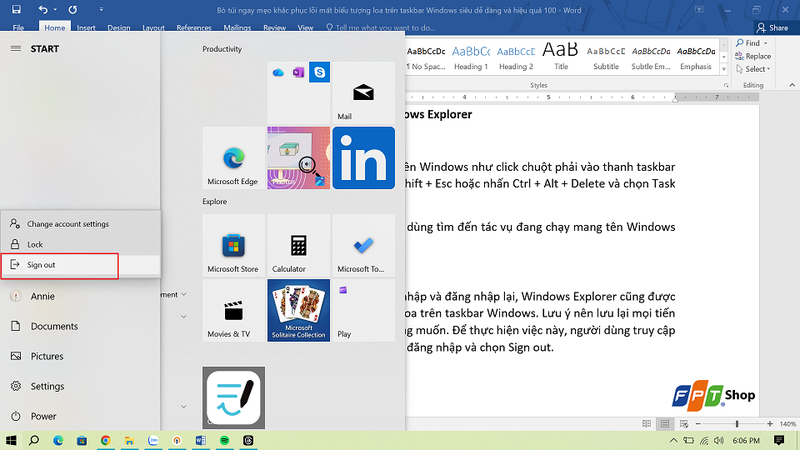Open the Movies & TV tile

point(234,310)
